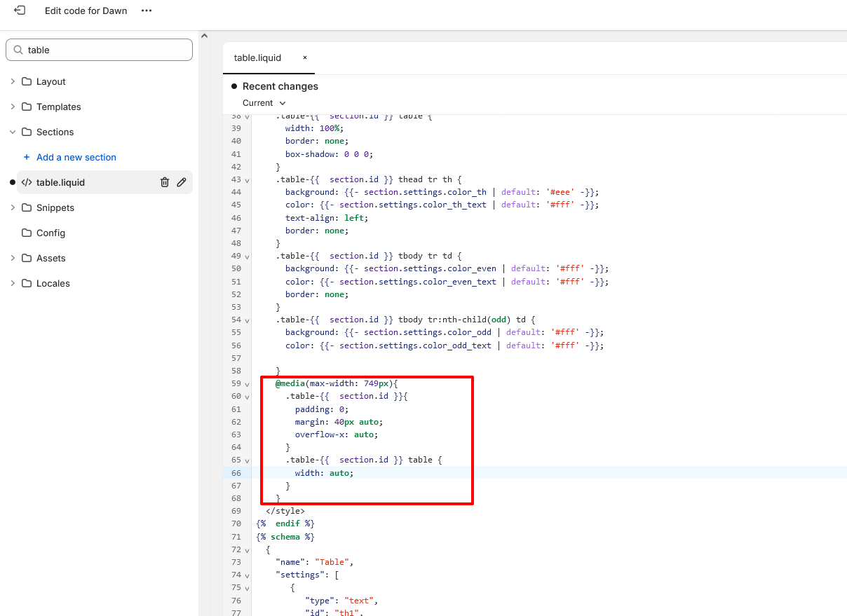Switch to the table.liquid tab
847x616 pixels.
(257, 57)
